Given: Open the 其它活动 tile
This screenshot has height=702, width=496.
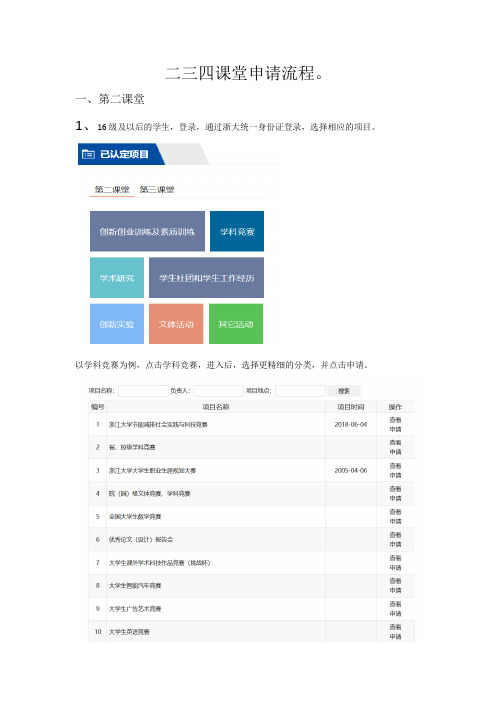Looking at the screenshot, I should [x=236, y=324].
